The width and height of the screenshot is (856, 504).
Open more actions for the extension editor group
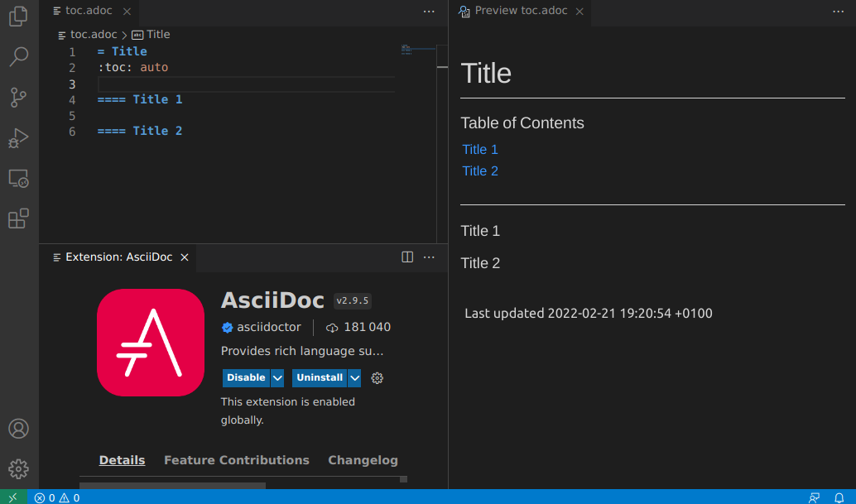pos(429,257)
